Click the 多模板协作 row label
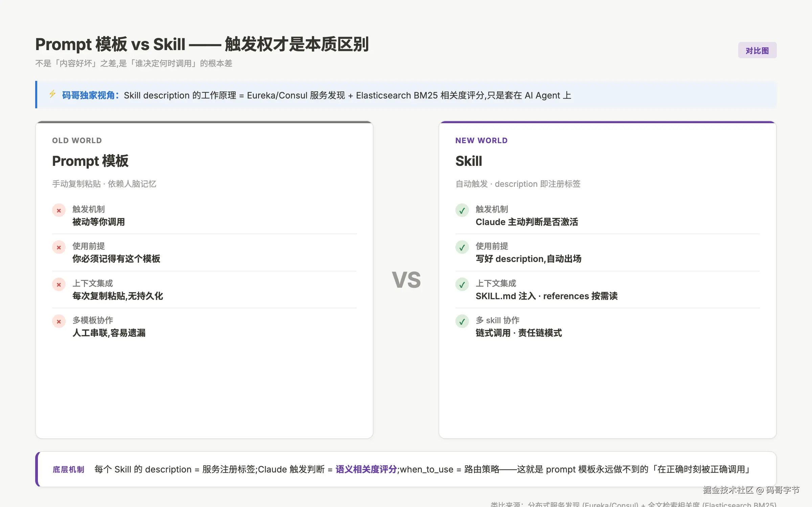Screen dimensions: 812x507 [93, 320]
